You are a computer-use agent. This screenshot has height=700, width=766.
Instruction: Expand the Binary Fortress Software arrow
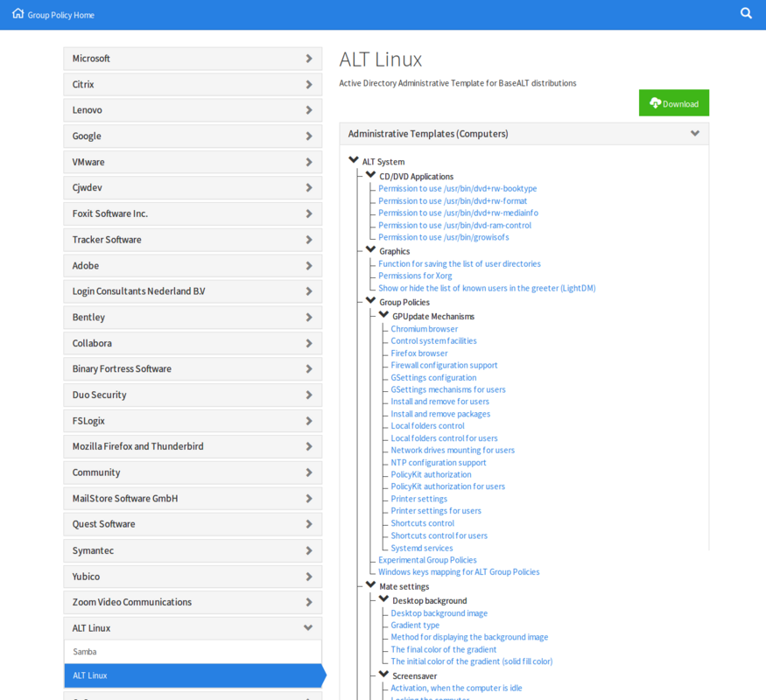tap(309, 369)
